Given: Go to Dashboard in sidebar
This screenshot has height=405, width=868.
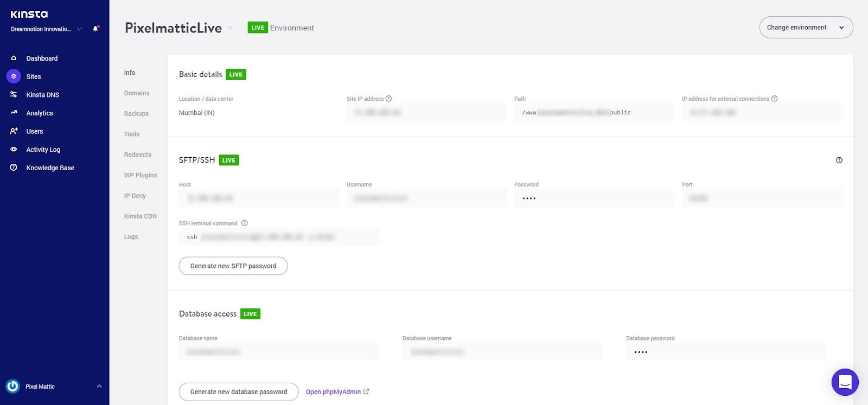Looking at the screenshot, I should pos(42,58).
